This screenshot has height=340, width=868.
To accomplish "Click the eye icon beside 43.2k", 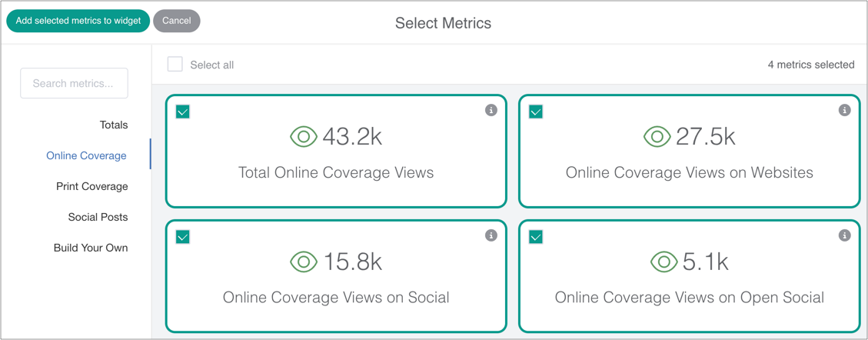I will click(x=304, y=137).
